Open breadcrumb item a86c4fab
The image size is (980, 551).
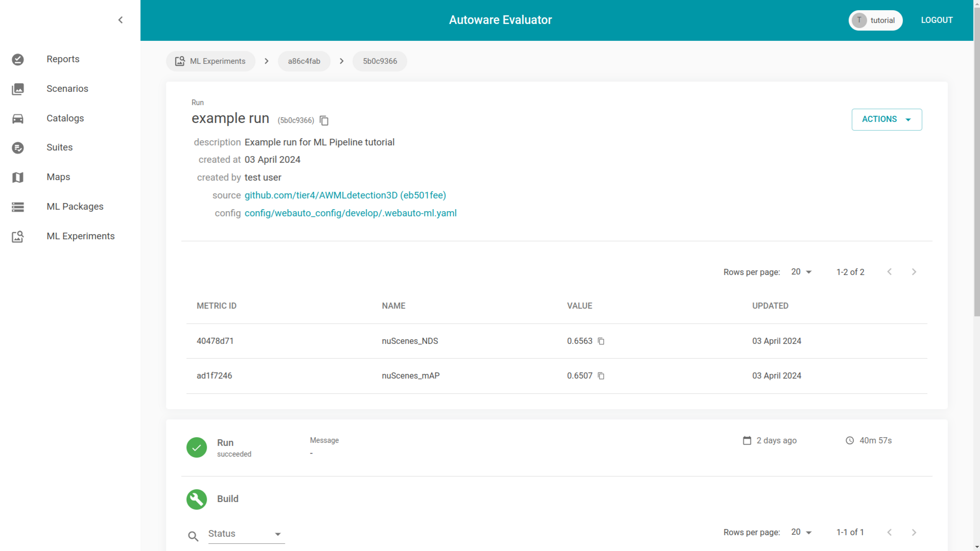pos(304,61)
